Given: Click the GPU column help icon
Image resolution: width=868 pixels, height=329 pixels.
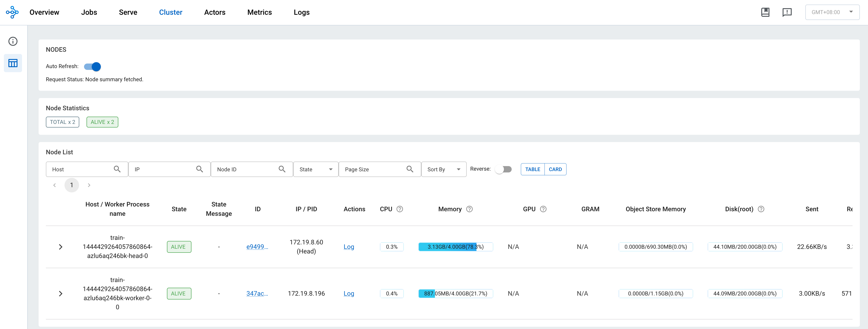Looking at the screenshot, I should point(543,209).
